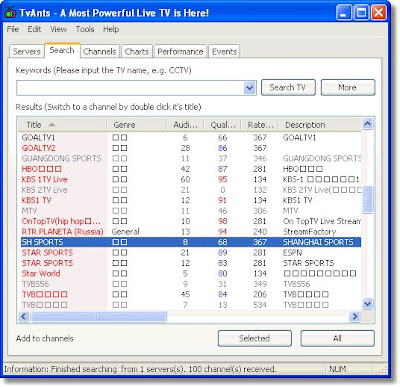Click the TvAnts application icon in title bar
Viewport: 400px width, 387px height.
[10, 13]
